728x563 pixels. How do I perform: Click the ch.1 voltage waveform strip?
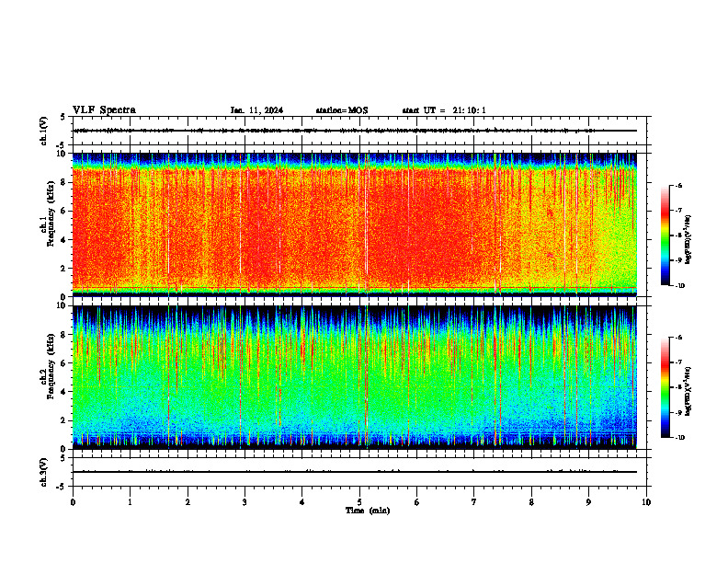(x=359, y=131)
